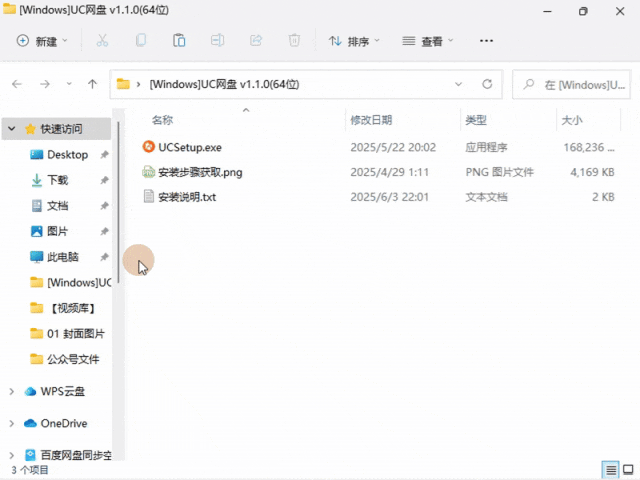
Task: Select the UCSetup.exe file
Action: point(190,147)
